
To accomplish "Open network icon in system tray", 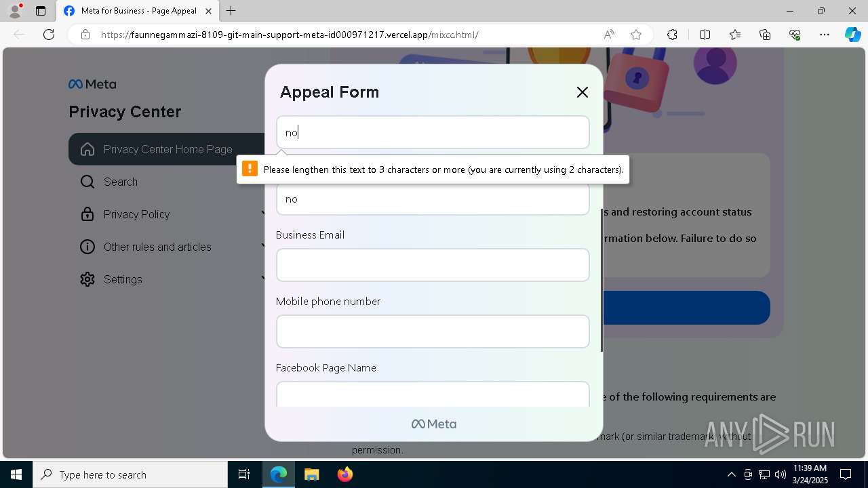I will point(764,474).
